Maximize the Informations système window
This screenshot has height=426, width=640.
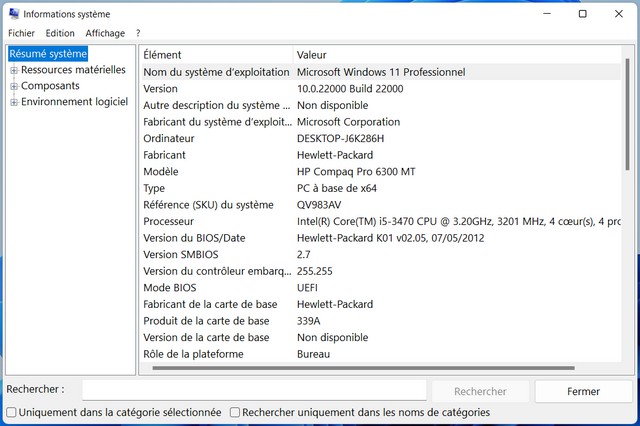pyautogui.click(x=583, y=14)
